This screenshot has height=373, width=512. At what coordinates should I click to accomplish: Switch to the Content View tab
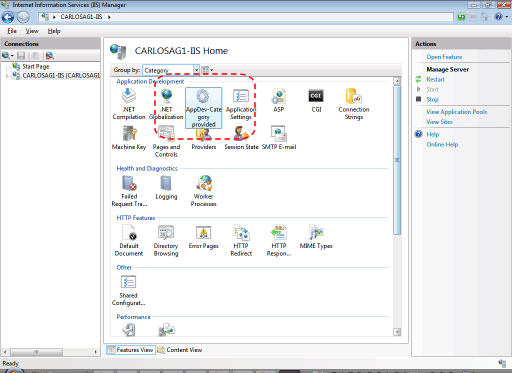(x=180, y=350)
